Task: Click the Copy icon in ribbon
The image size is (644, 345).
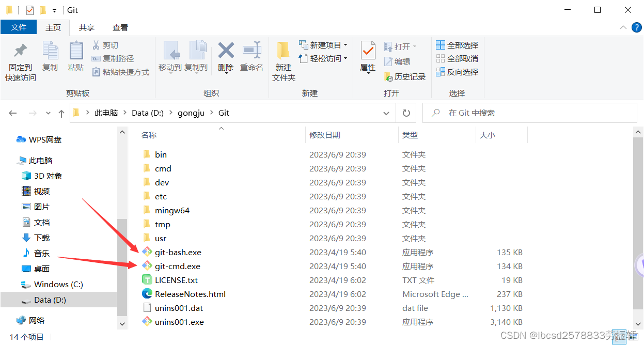Action: coord(50,51)
